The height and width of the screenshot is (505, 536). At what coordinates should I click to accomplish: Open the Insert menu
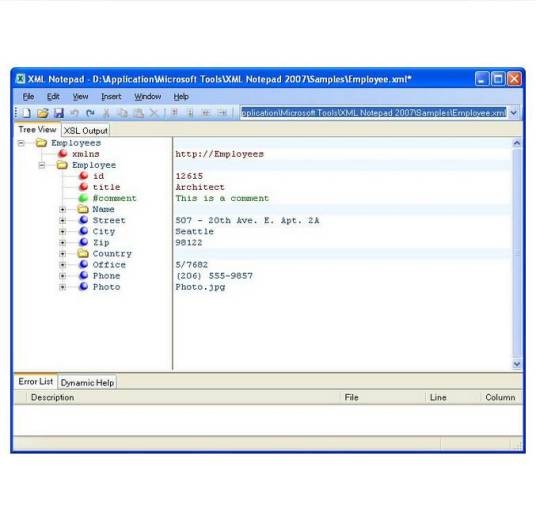coord(111,97)
